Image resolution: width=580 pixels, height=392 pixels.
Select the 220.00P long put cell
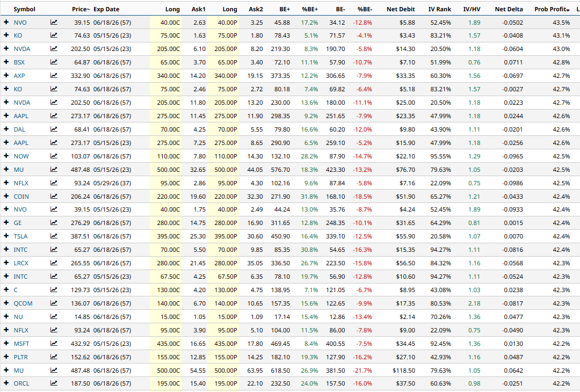(223, 197)
